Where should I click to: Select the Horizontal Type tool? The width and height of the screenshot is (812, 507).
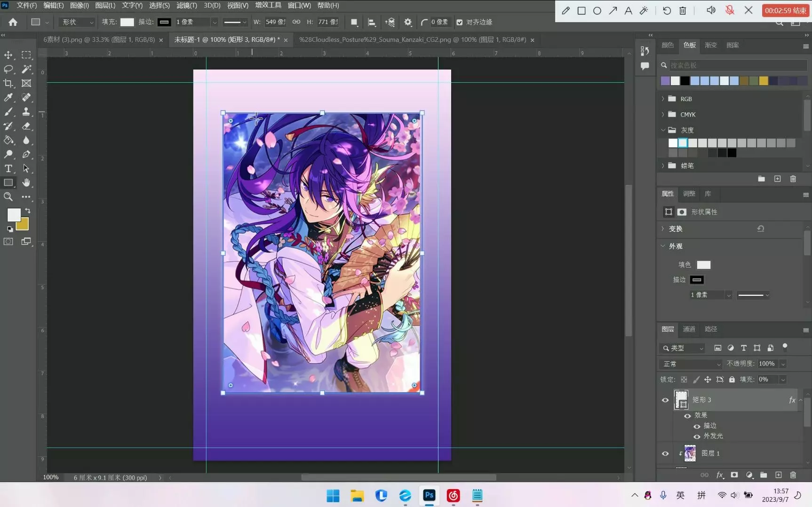click(8, 168)
